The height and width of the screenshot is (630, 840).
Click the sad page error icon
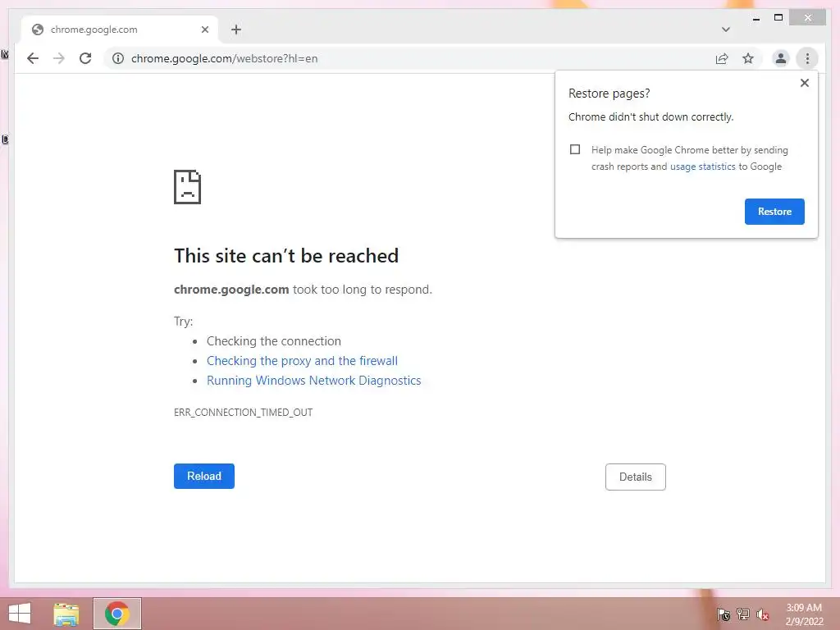188,187
